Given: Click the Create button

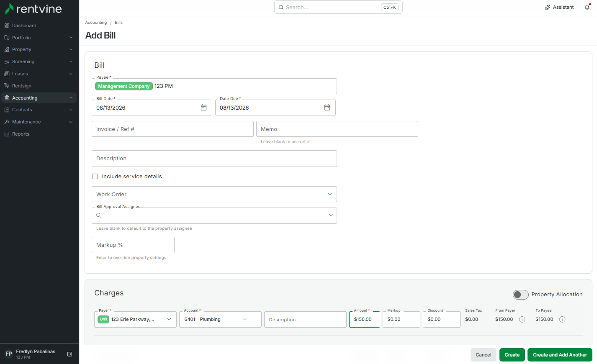Looking at the screenshot, I should 512,355.
